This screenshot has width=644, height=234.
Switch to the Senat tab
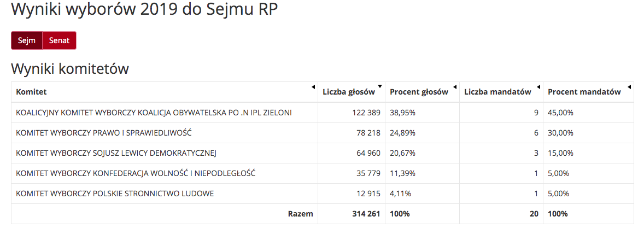coord(59,40)
